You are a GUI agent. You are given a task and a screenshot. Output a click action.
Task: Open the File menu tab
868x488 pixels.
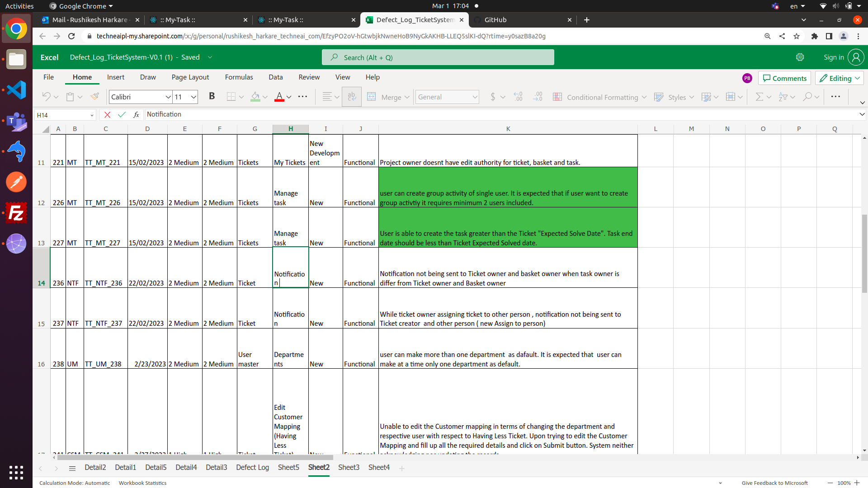(48, 77)
